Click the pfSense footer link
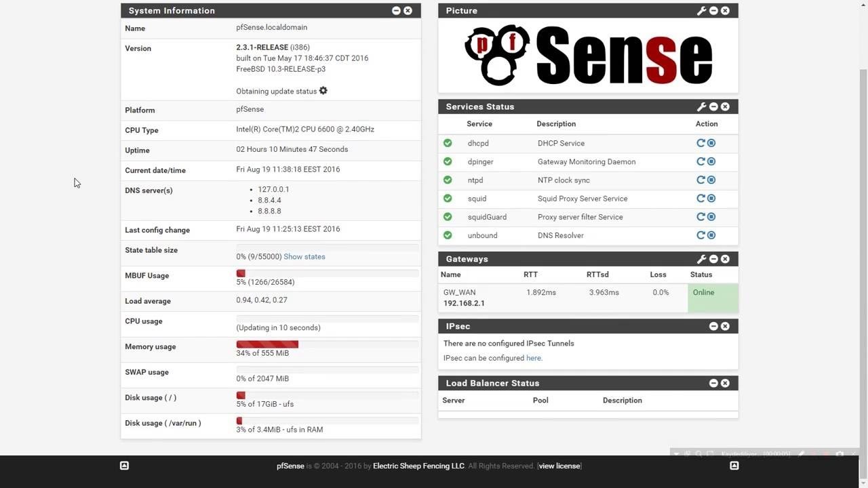The image size is (868, 488). [290, 466]
